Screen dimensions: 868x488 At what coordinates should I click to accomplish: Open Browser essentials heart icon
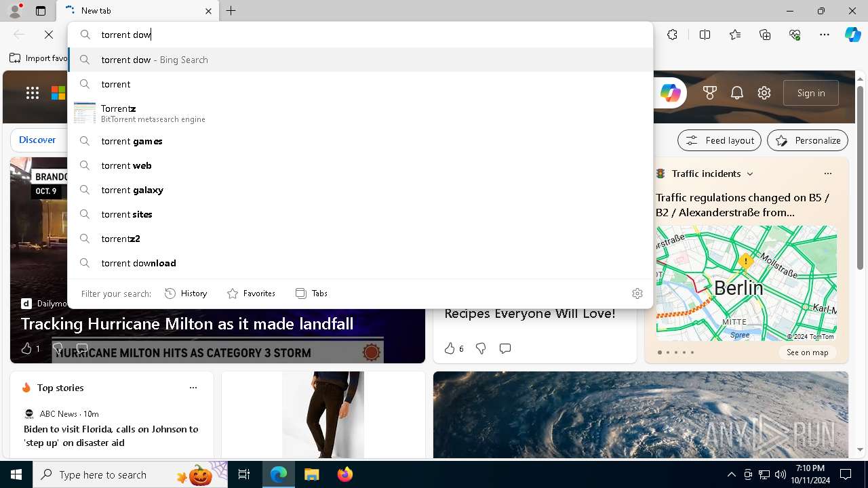pos(795,35)
